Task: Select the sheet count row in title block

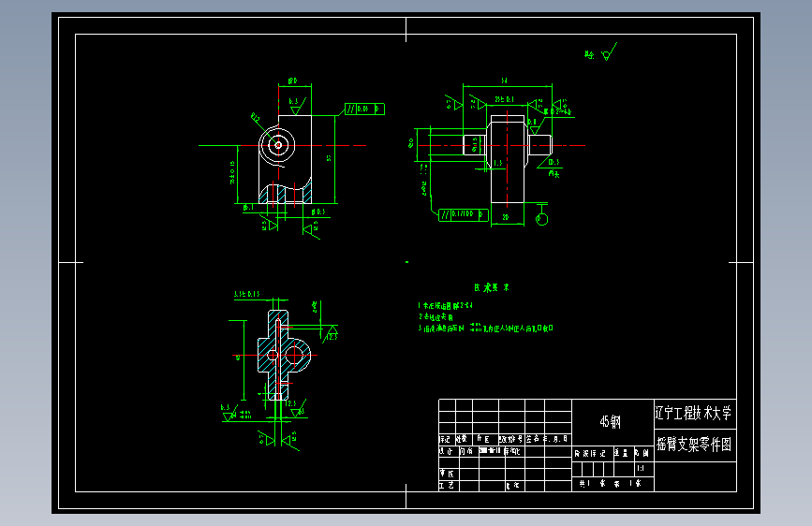Action: 613,484
